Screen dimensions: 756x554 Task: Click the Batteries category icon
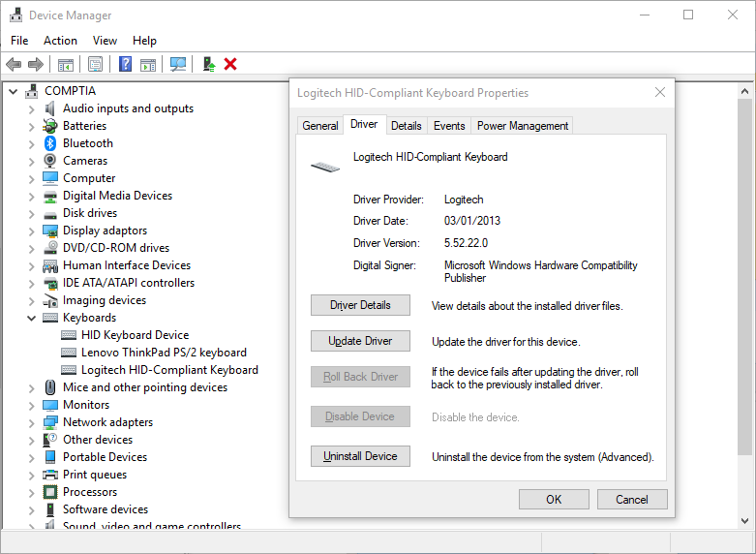[49, 126]
